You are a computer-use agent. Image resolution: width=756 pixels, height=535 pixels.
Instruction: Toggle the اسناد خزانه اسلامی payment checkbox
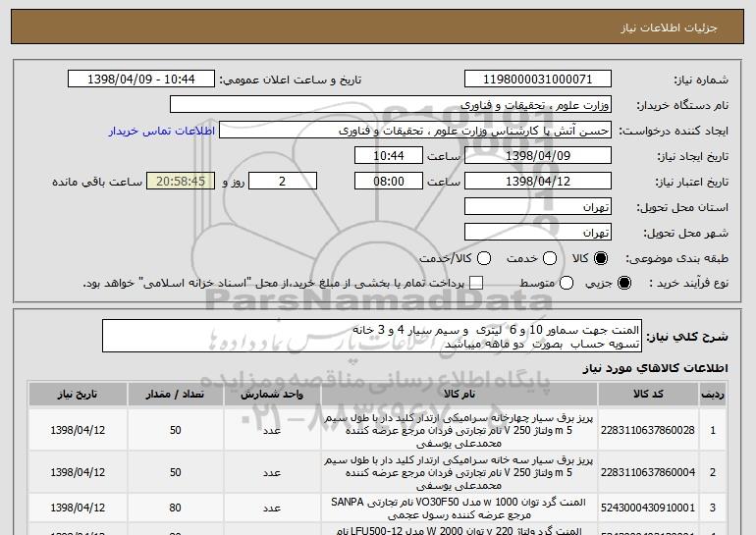476,283
